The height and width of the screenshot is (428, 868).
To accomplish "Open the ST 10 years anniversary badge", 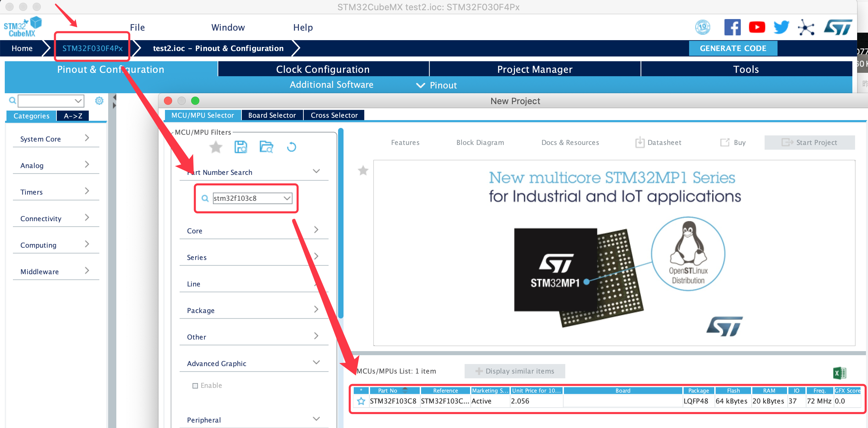I will [x=703, y=27].
